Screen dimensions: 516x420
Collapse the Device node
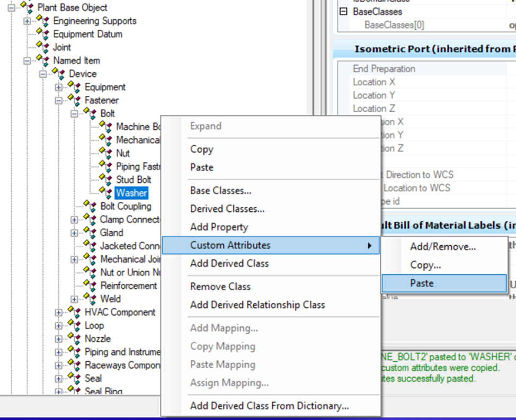pos(43,74)
